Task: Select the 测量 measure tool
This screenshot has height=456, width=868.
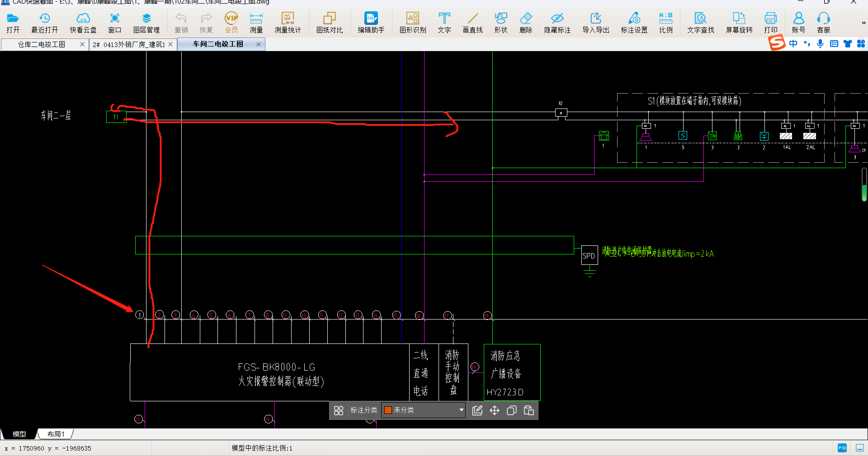Action: (x=256, y=23)
